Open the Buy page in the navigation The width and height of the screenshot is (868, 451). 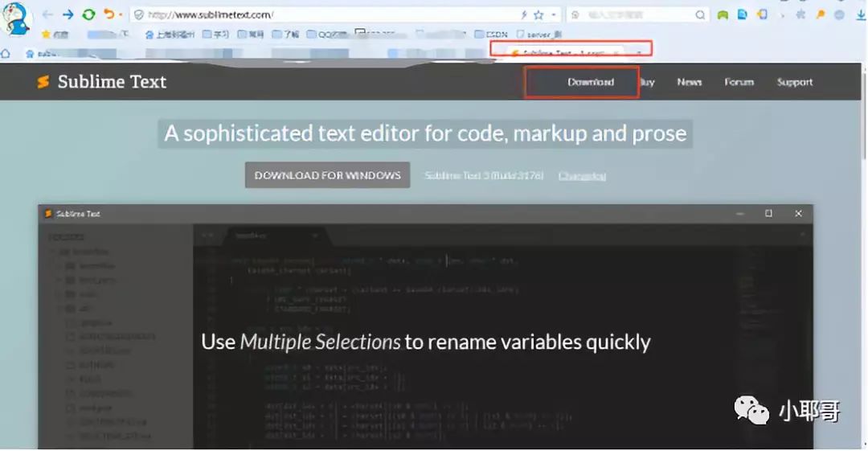tap(647, 82)
